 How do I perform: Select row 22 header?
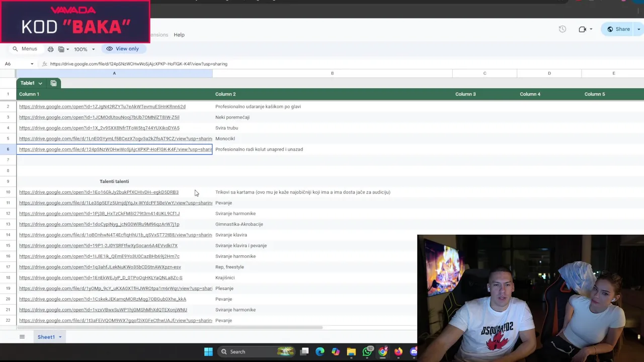pyautogui.click(x=8, y=320)
